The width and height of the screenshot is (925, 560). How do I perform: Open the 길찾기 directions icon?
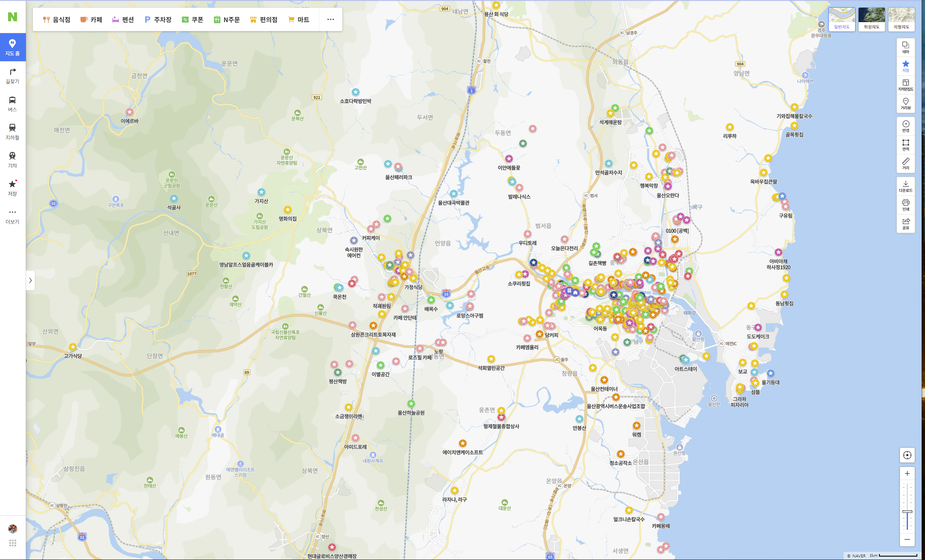click(12, 75)
